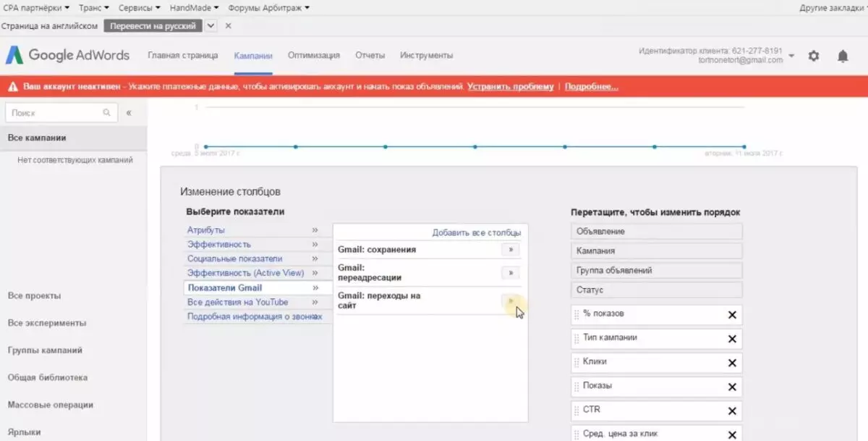Open Сервисы bookmarks folder
Screen dimensions: 868x441
pyautogui.click(x=140, y=8)
